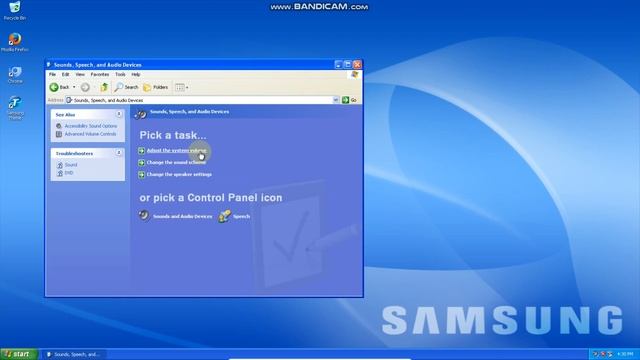Viewport: 640px width, 360px height.
Task: Click the green arrow beside Adjust system volume
Action: pyautogui.click(x=141, y=151)
